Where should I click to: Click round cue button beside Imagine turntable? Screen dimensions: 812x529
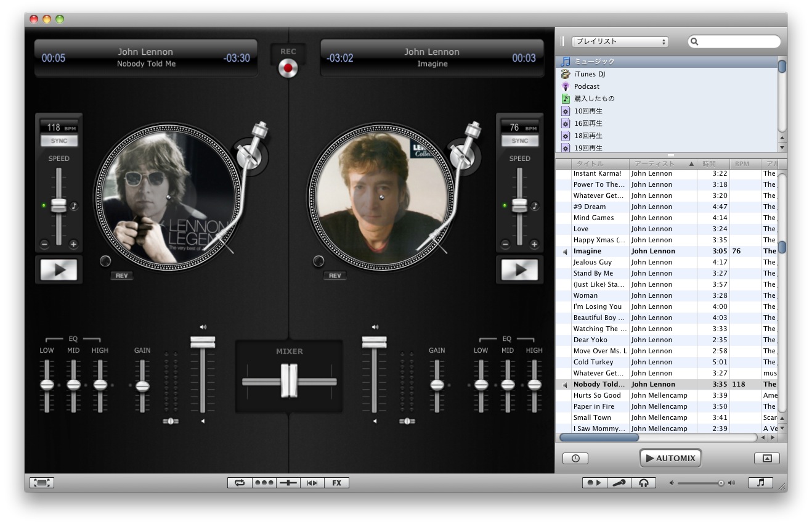[319, 261]
